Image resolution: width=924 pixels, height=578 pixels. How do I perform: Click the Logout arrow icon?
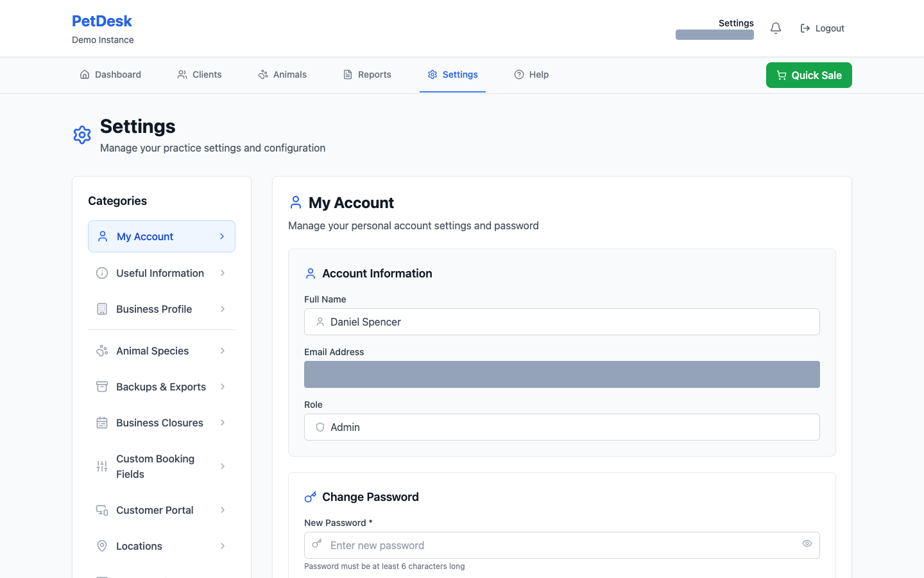coord(805,28)
